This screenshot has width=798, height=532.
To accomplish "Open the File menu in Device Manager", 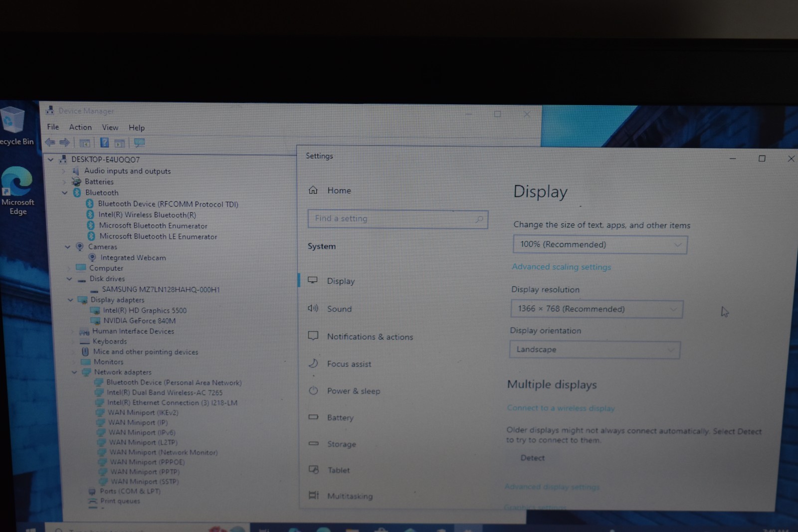I will (x=53, y=127).
